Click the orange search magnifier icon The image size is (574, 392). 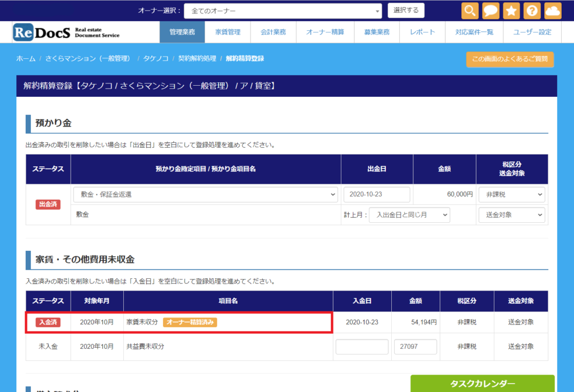pos(470,11)
